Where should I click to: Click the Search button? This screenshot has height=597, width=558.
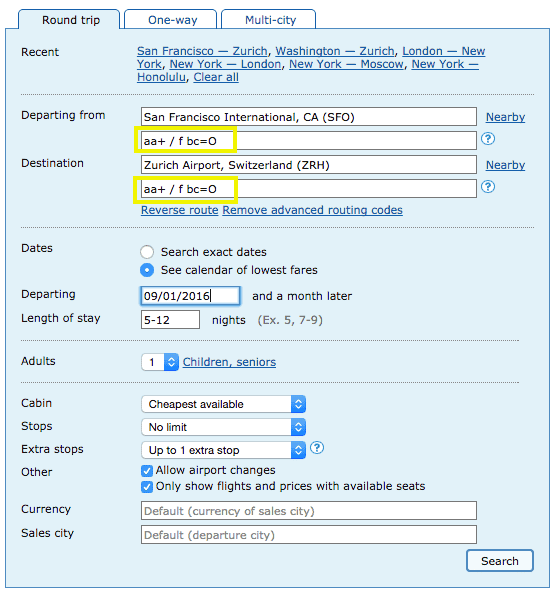click(x=499, y=561)
